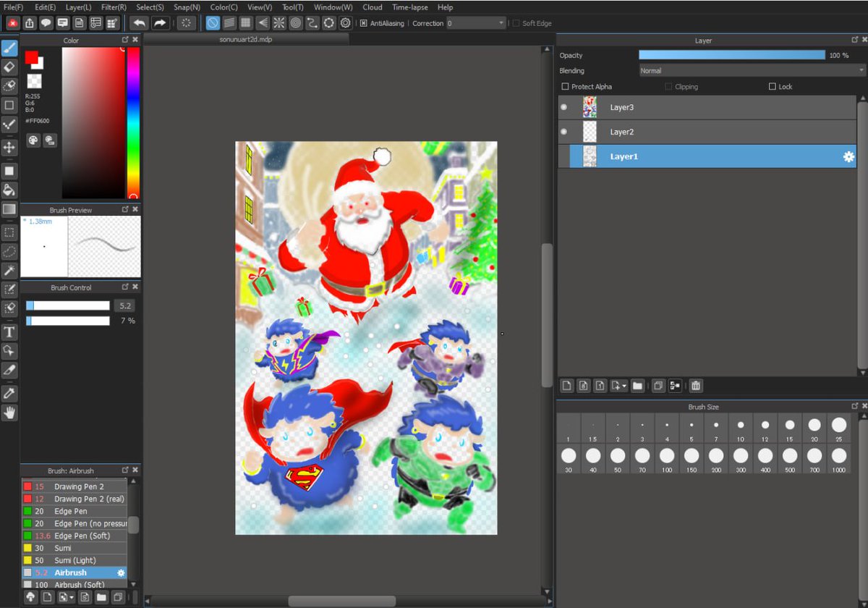Click the layer Opacity slider at 100 %

[x=732, y=55]
